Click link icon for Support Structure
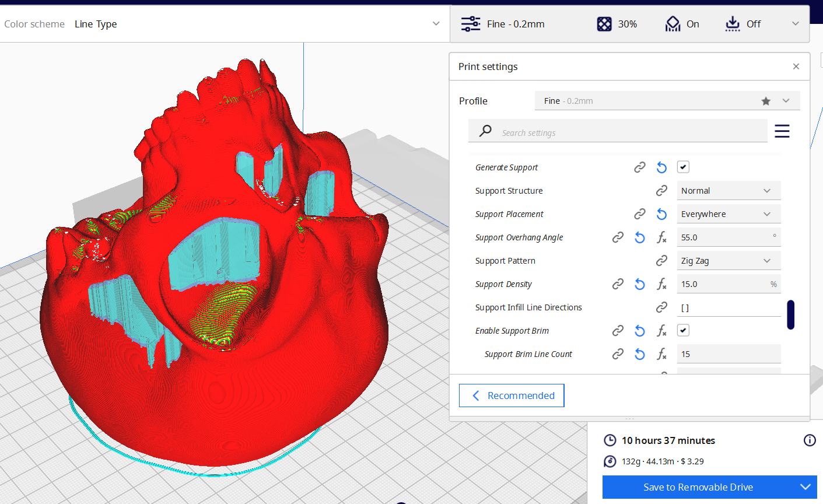The height and width of the screenshot is (504, 823). click(661, 191)
